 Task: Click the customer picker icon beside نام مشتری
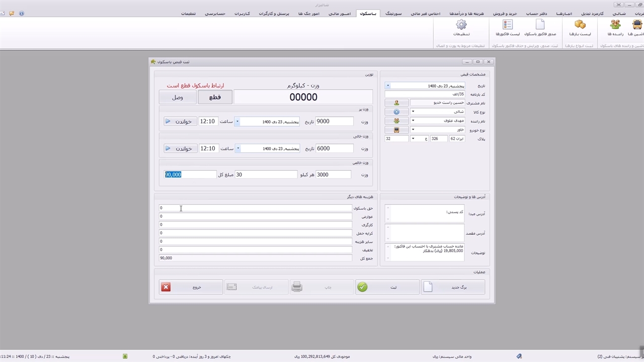click(396, 103)
